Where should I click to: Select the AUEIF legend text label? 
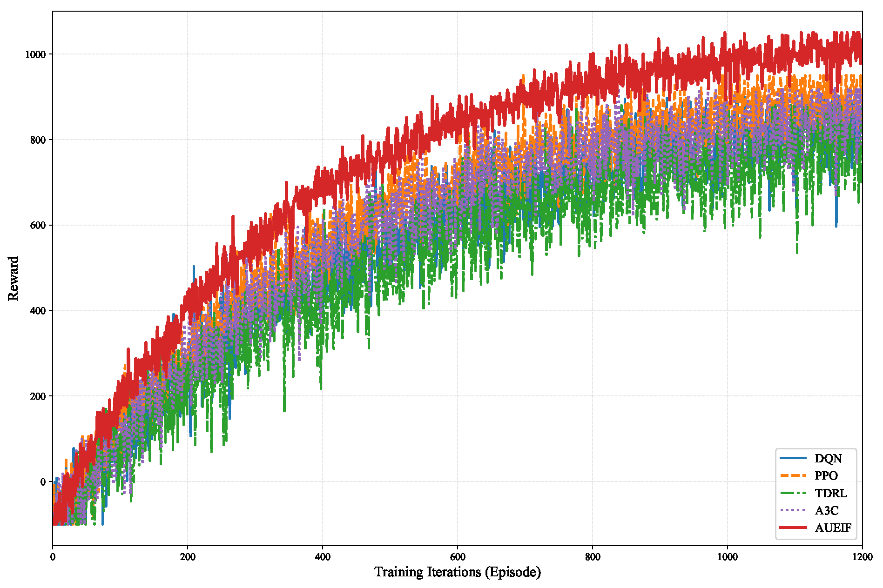[x=833, y=528]
